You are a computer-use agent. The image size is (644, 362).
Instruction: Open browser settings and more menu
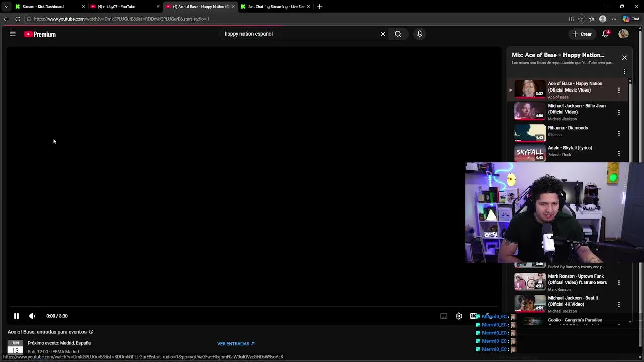click(x=614, y=19)
